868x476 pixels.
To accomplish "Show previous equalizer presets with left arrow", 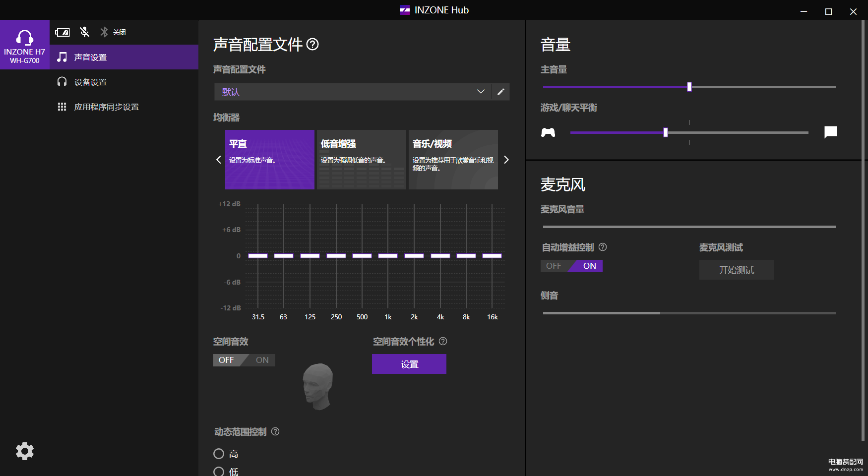I will point(219,160).
